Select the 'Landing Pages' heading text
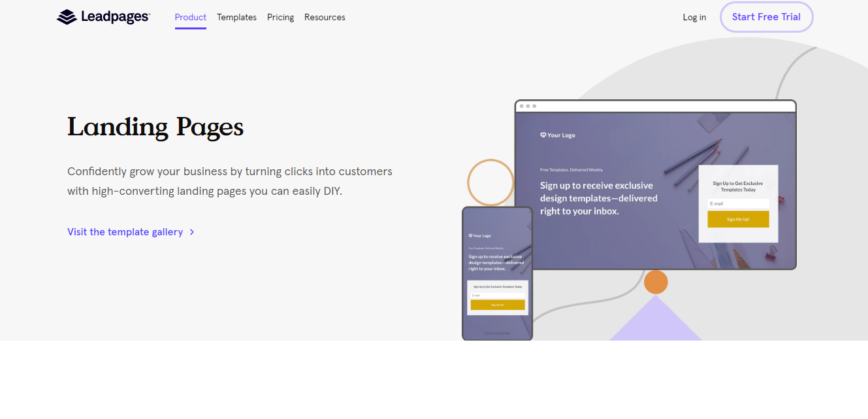The height and width of the screenshot is (419, 868). (x=155, y=127)
